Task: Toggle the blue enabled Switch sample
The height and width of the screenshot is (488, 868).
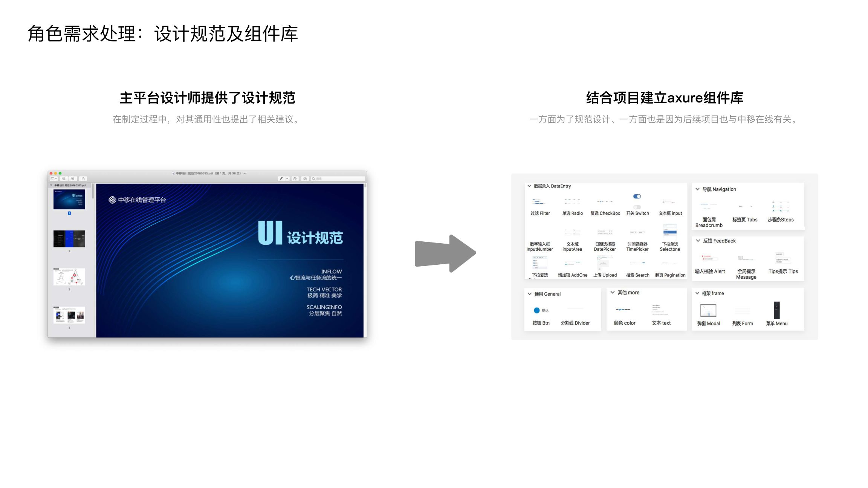Action: click(x=637, y=196)
